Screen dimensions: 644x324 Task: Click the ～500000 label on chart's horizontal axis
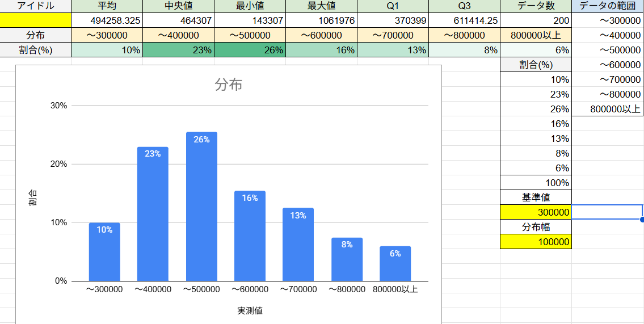coord(201,289)
